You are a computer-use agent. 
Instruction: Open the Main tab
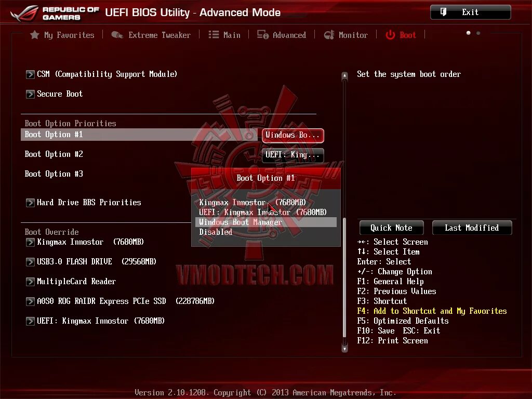[224, 35]
